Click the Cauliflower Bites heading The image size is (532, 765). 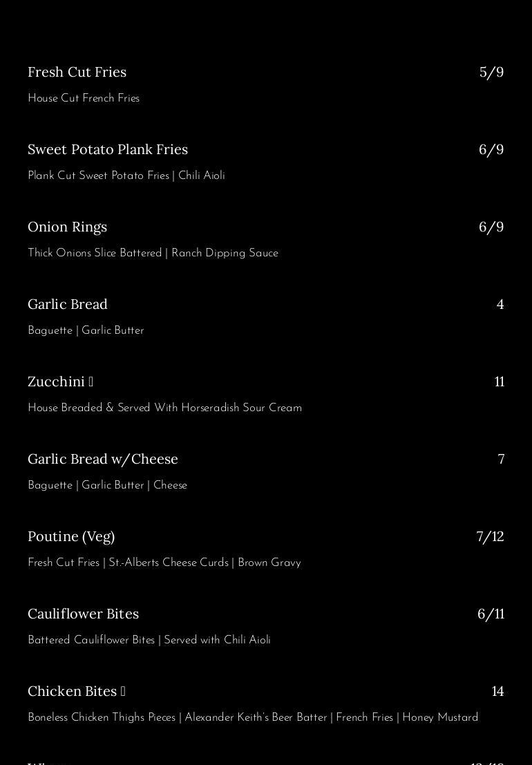point(83,614)
